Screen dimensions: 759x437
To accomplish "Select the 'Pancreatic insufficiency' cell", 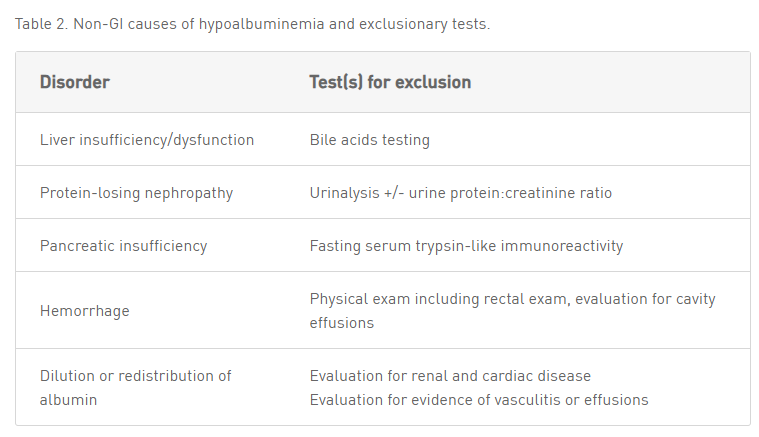I will coord(123,246).
